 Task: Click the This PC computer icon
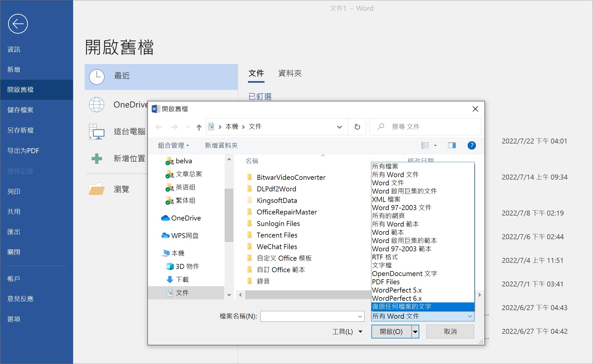click(x=96, y=131)
